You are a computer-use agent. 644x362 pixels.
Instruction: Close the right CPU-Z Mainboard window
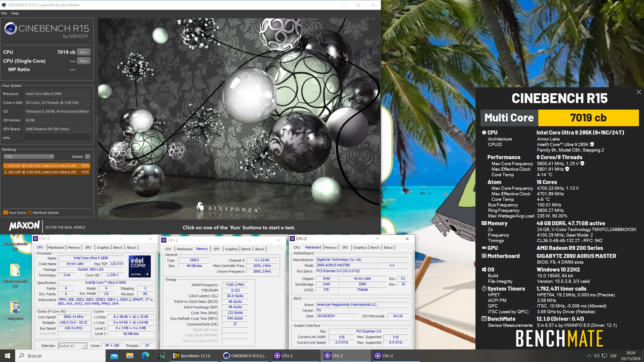click(x=407, y=239)
